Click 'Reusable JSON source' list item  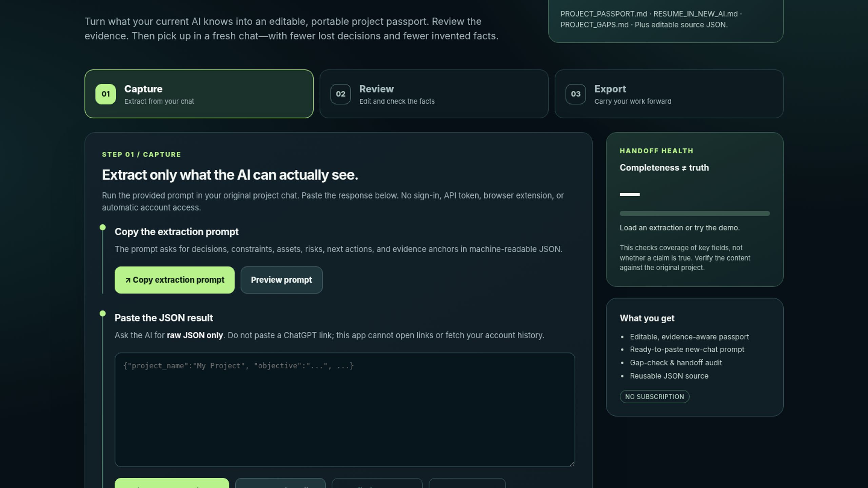coord(669,376)
